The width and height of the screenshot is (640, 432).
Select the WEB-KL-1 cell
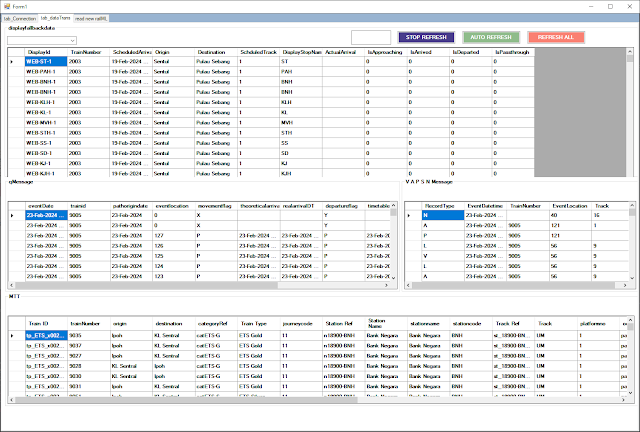pyautogui.click(x=46, y=112)
